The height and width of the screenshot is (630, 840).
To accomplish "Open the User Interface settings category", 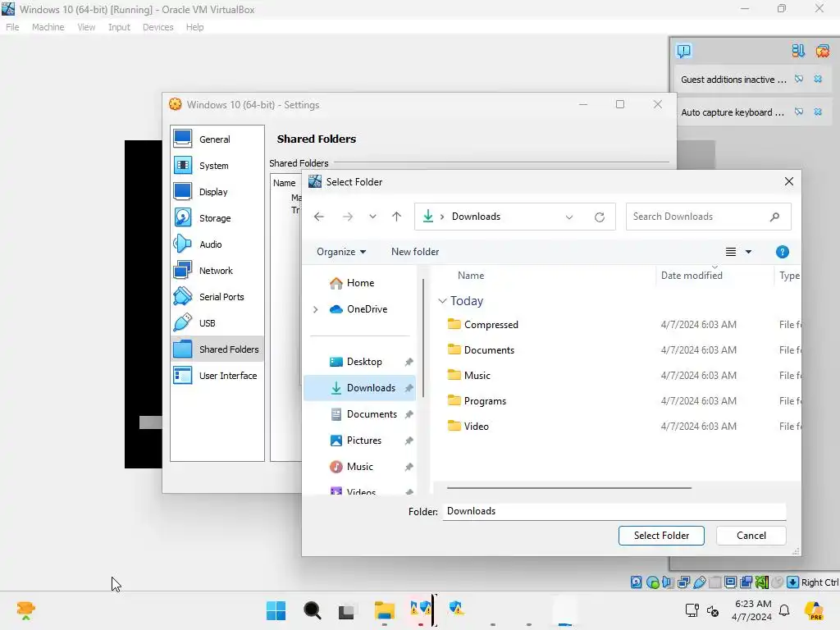I will (x=217, y=376).
